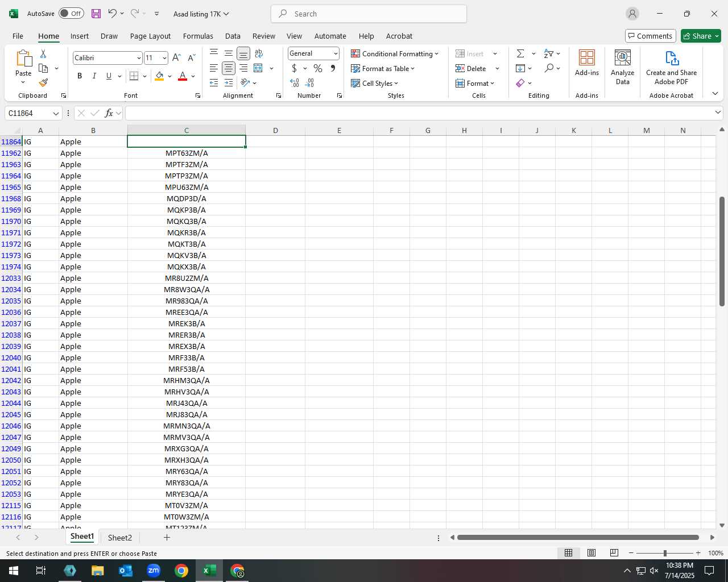The width and height of the screenshot is (728, 582).
Task: Click the zoom slider handle
Action: [665, 553]
